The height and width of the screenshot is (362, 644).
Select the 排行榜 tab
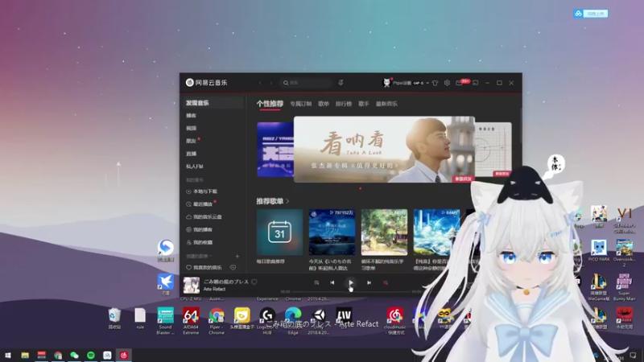tap(344, 104)
